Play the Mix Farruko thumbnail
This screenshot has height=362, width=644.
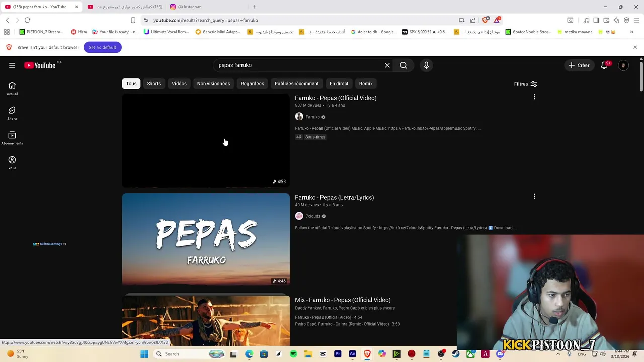tap(206, 320)
